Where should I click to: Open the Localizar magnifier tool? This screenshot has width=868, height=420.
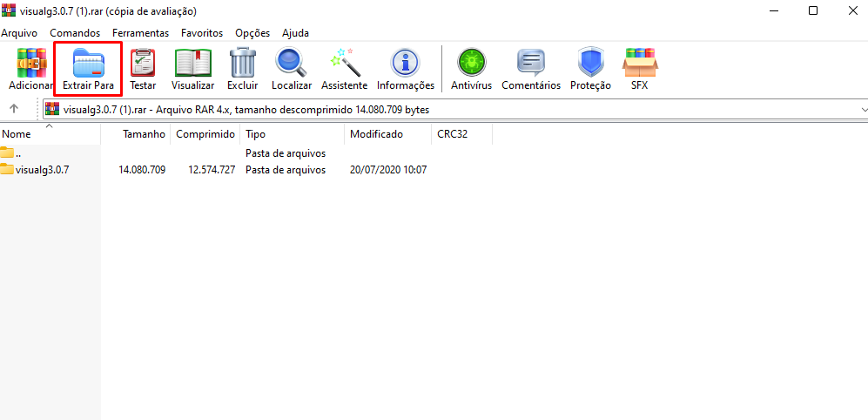click(x=291, y=62)
